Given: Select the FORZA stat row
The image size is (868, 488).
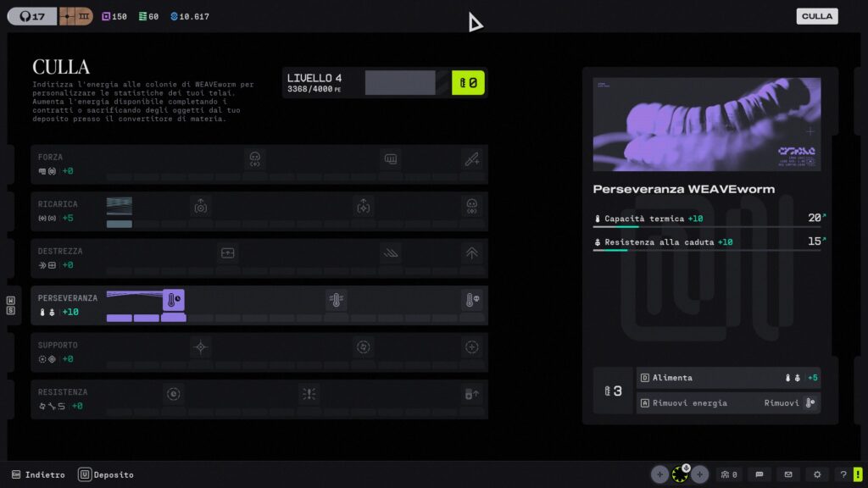Looking at the screenshot, I should [x=259, y=164].
